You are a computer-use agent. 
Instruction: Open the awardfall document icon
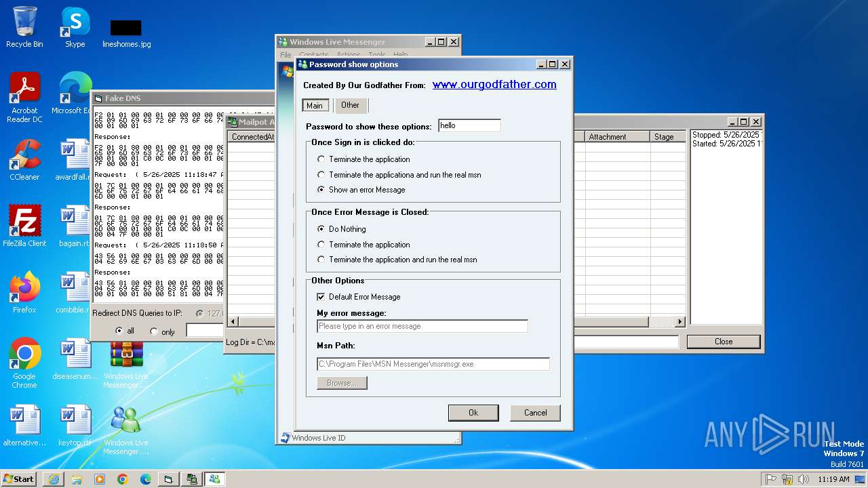[x=74, y=160]
